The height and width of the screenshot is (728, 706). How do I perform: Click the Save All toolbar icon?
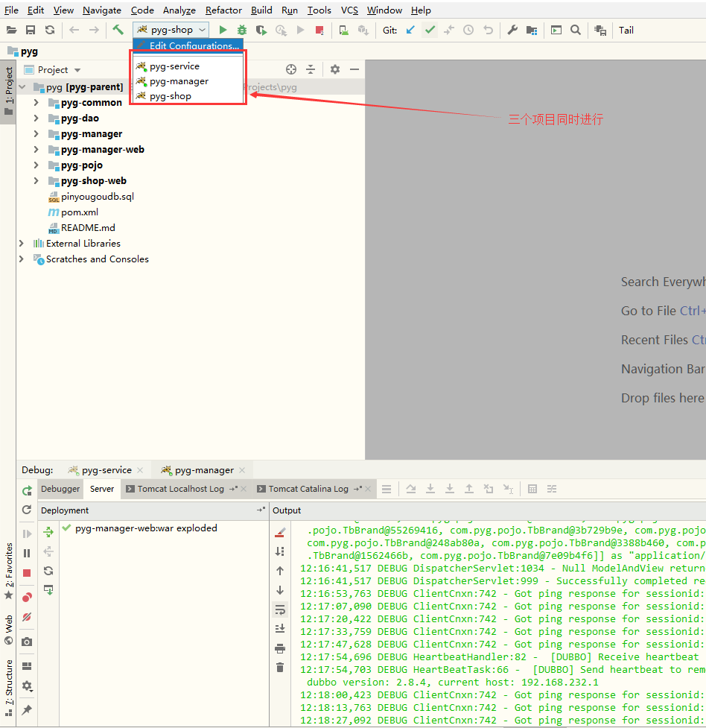[31, 31]
